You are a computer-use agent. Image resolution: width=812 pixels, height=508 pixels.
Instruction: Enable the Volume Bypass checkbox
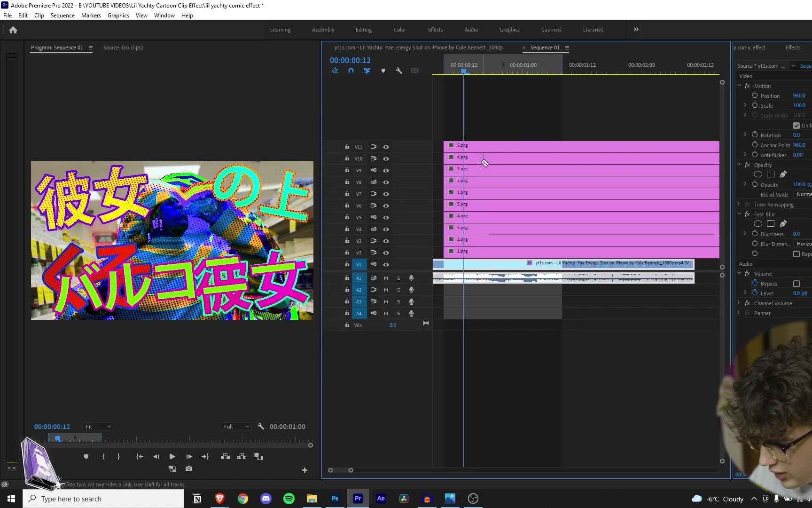pos(796,284)
